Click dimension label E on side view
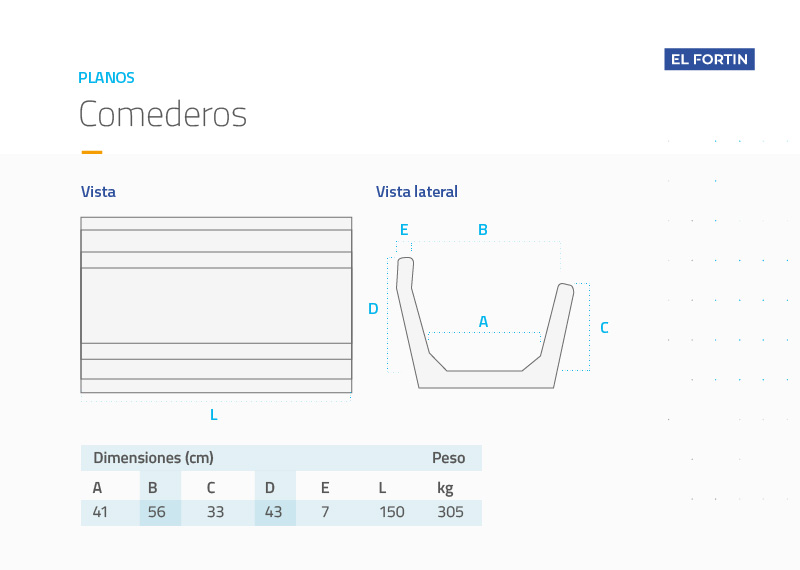 tap(404, 230)
